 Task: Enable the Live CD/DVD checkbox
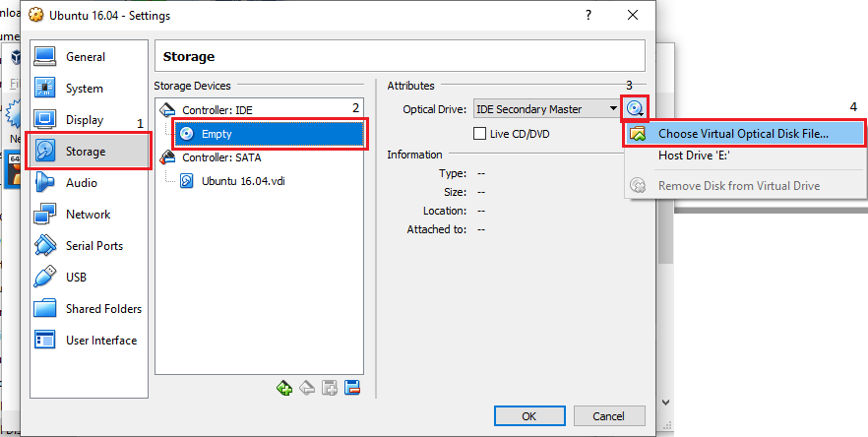[480, 134]
